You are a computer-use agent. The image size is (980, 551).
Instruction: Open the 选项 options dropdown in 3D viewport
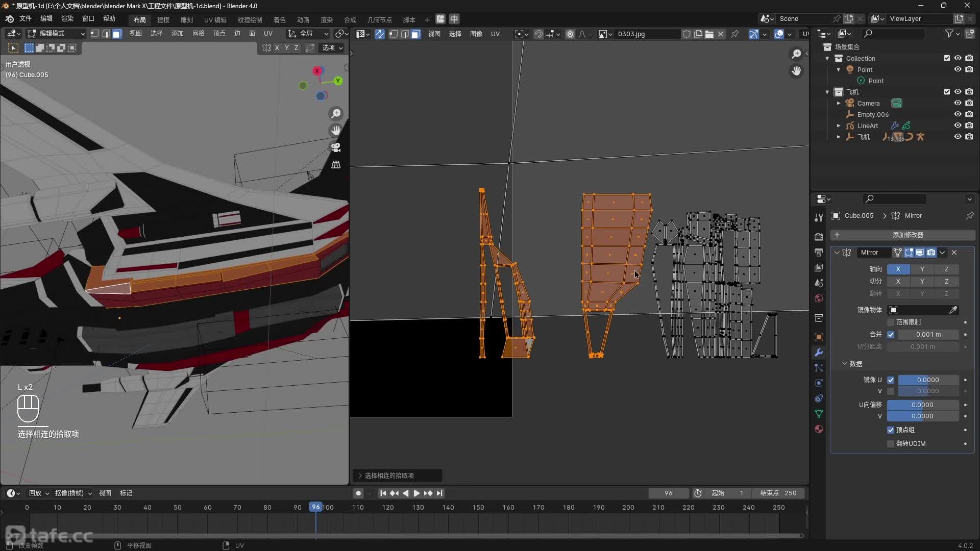332,48
